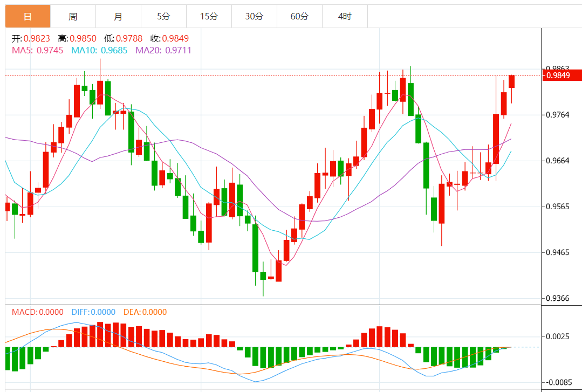
Task: Open the 30分 timeframe tab
Action: pyautogui.click(x=254, y=16)
